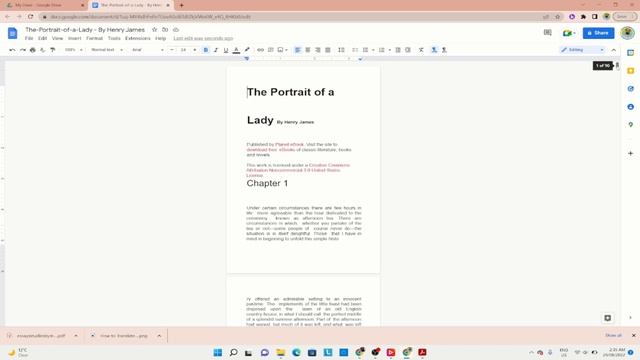Image resolution: width=640 pixels, height=360 pixels.
Task: Justify the text
Action: point(328,50)
